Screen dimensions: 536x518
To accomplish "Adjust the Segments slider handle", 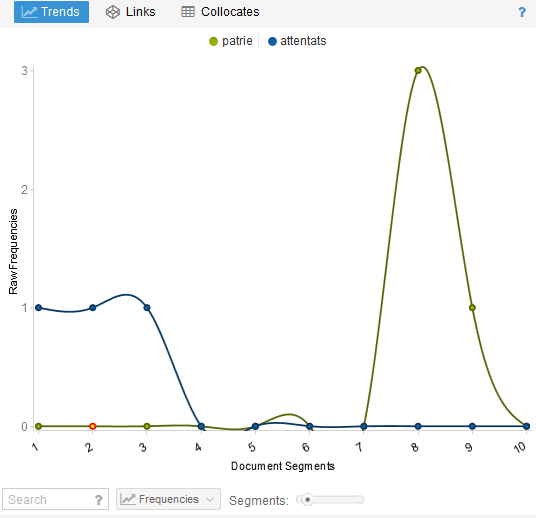I will click(x=307, y=500).
